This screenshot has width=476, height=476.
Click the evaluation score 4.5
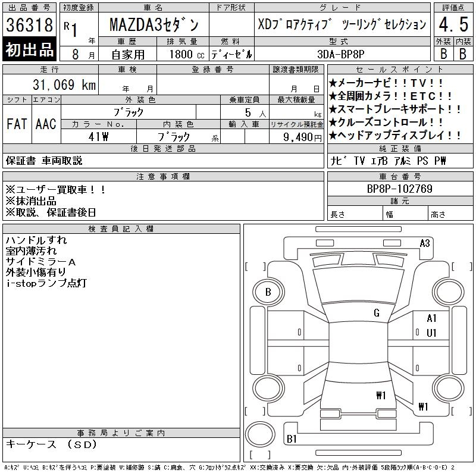click(453, 24)
